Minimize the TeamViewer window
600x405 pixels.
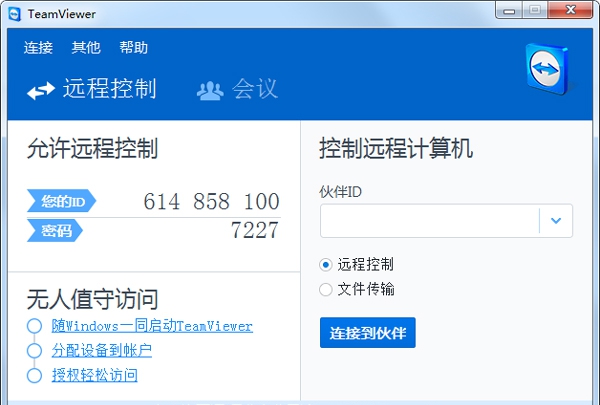pos(509,10)
